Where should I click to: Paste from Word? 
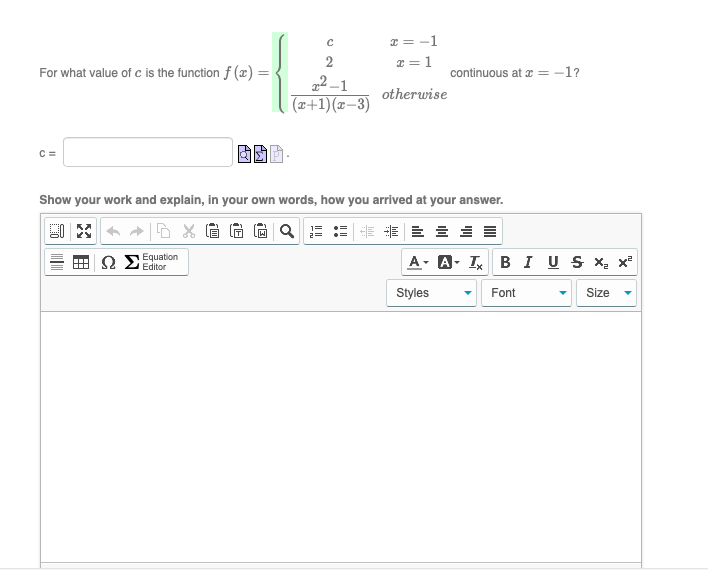[x=260, y=231]
